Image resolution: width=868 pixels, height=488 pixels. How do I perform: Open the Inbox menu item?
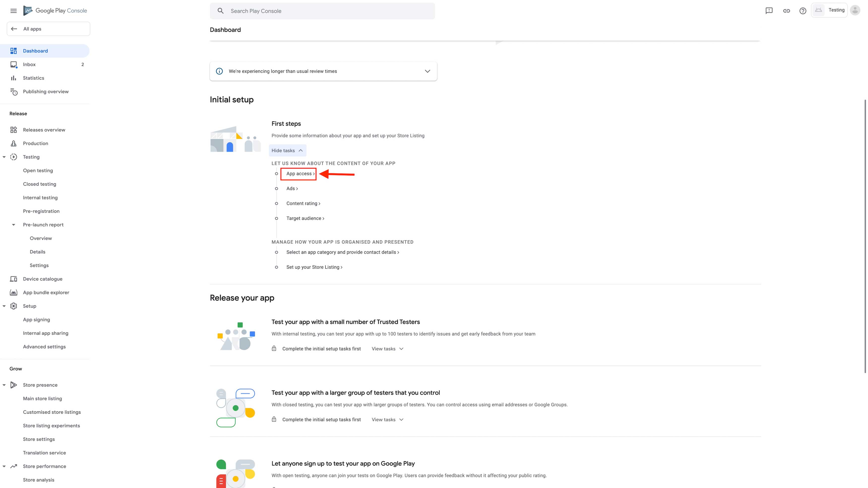pyautogui.click(x=29, y=64)
